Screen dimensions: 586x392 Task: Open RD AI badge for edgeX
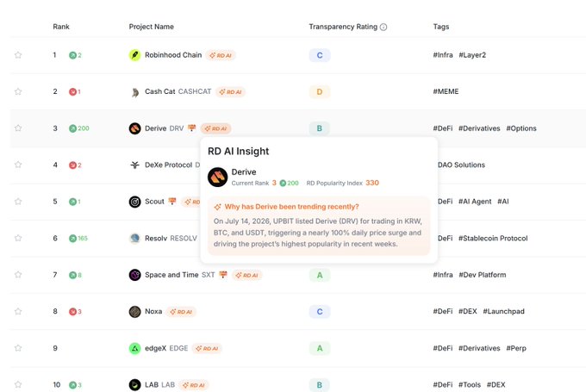207,348
